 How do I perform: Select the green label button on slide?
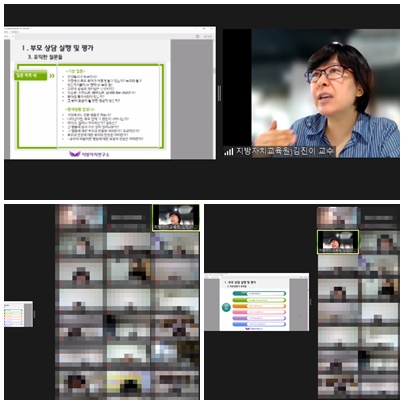click(x=31, y=75)
